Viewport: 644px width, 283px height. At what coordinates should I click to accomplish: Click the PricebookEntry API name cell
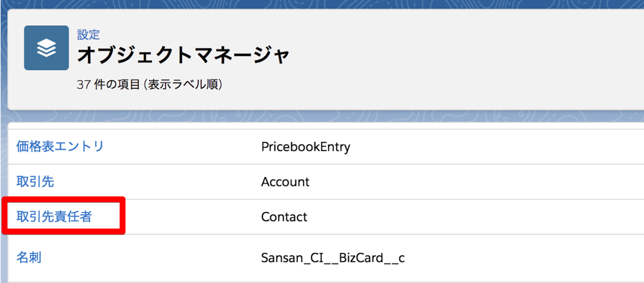306,147
